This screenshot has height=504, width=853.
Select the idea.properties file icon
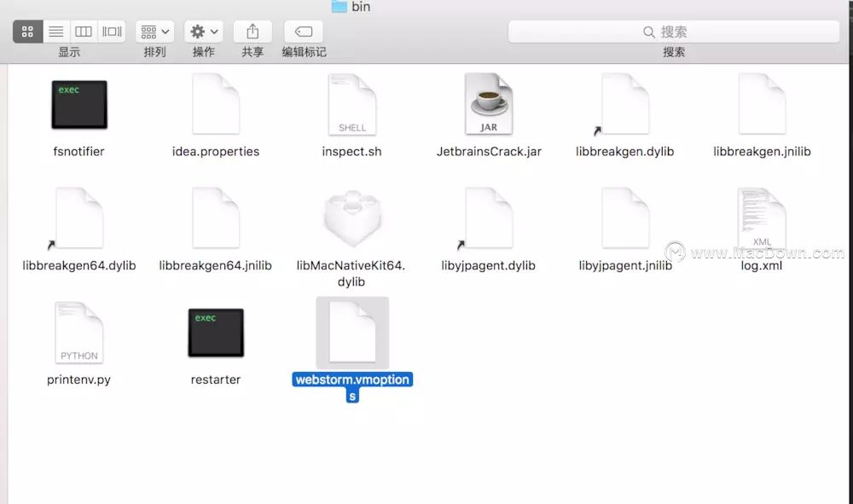point(216,104)
